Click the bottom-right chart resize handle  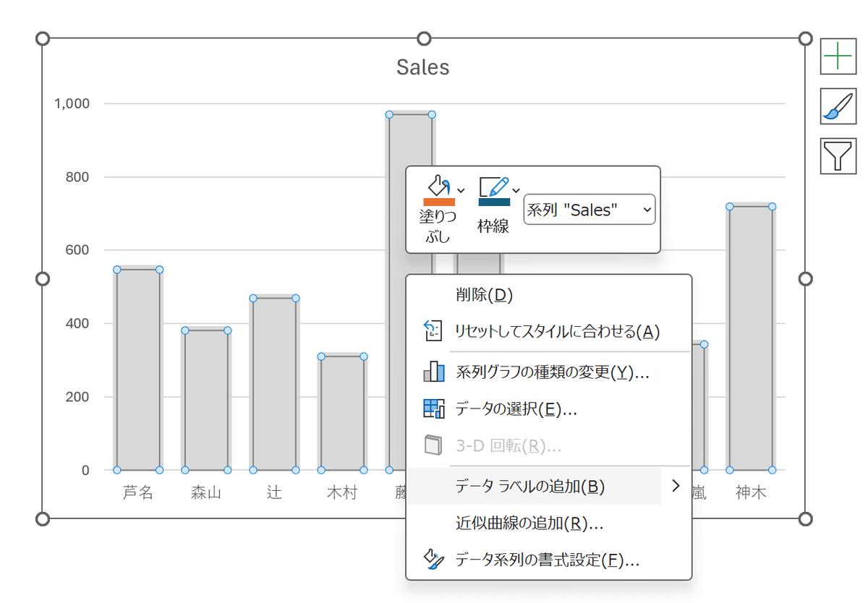click(x=806, y=518)
